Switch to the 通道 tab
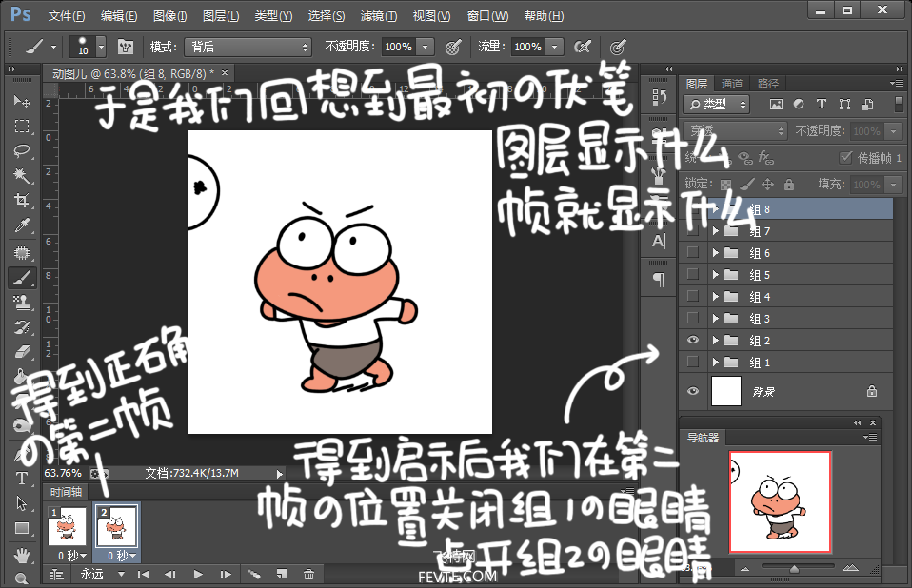The height and width of the screenshot is (588, 912). pos(732,84)
